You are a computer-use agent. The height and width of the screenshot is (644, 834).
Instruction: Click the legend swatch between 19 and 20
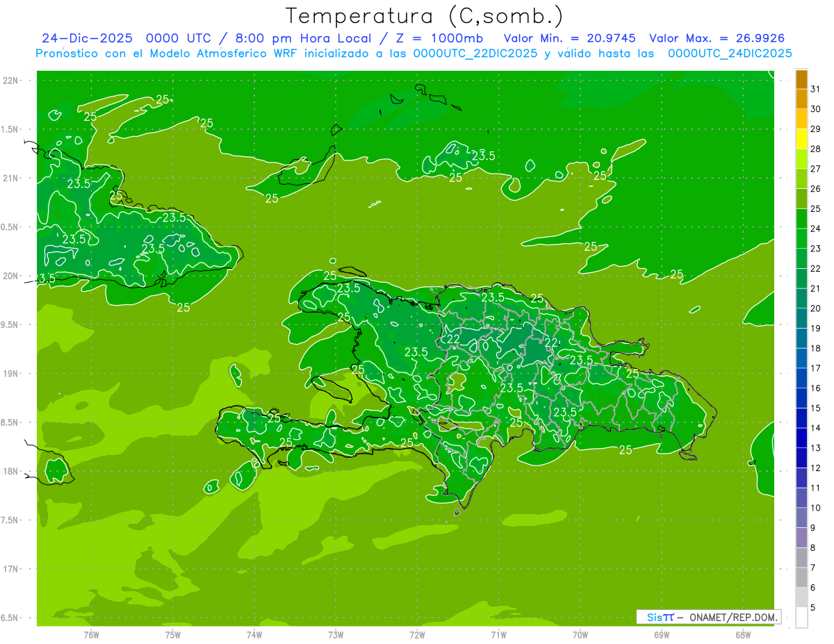coord(801,319)
